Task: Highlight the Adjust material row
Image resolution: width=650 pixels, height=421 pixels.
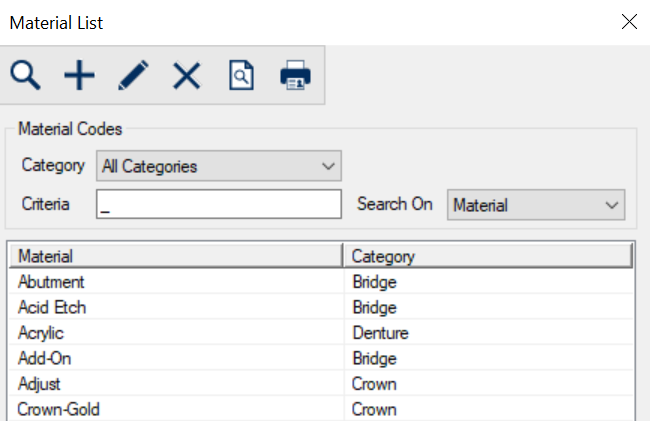Action: pos(39,384)
